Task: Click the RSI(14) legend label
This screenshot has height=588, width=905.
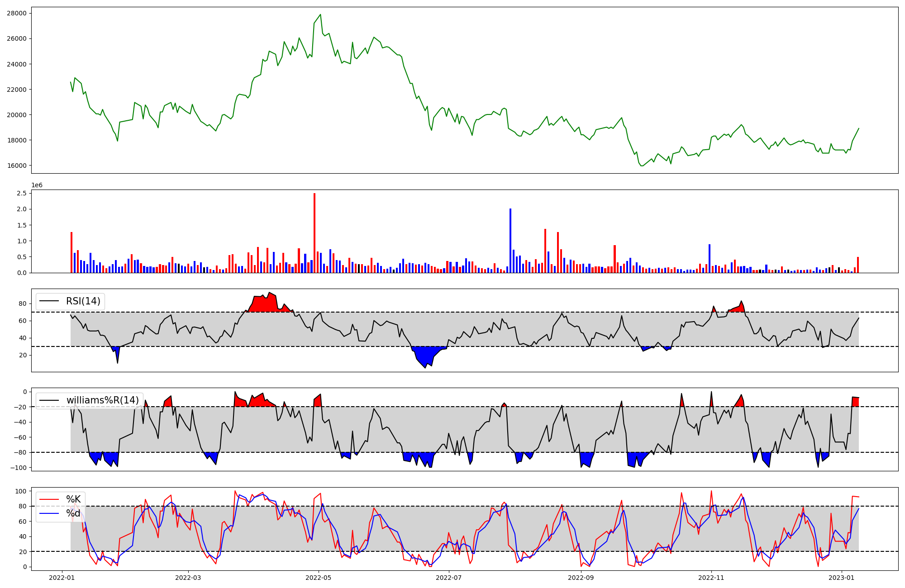Action: tap(83, 301)
